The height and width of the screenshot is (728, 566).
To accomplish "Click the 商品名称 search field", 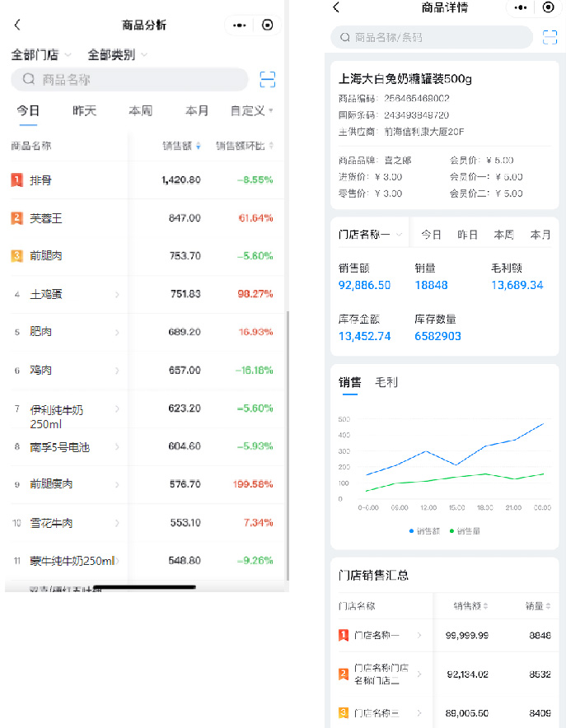I will [129, 79].
